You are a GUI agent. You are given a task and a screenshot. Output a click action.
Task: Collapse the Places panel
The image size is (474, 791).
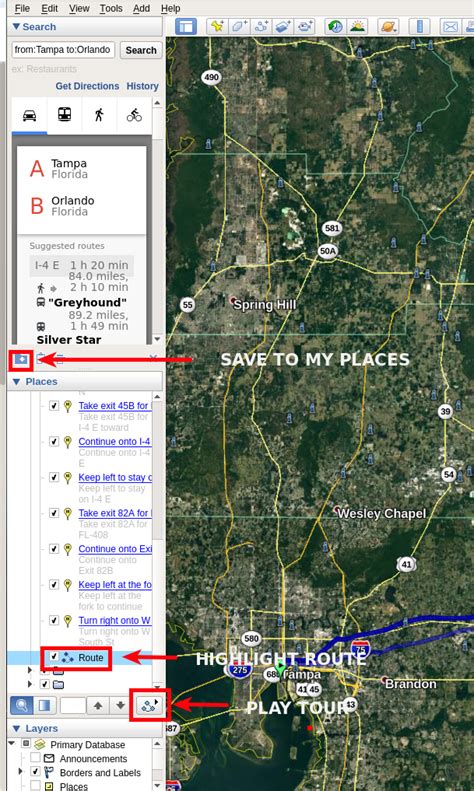[x=16, y=381]
